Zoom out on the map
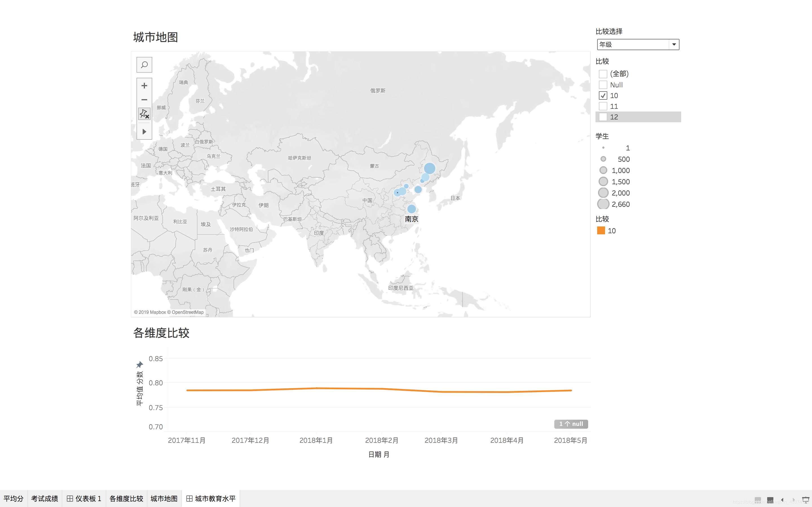Screen dimensions: 812x507 [144, 100]
